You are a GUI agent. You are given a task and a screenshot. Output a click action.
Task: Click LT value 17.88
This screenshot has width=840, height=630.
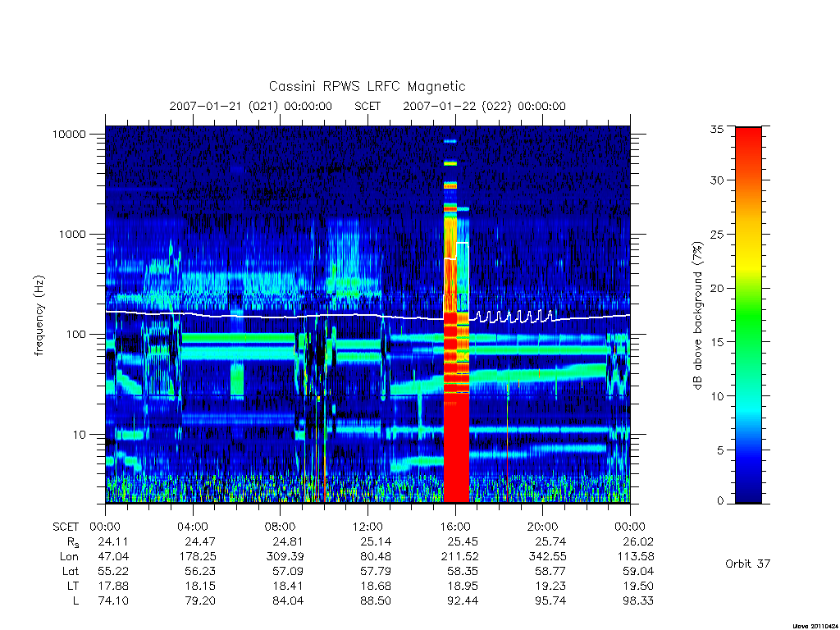[113, 586]
